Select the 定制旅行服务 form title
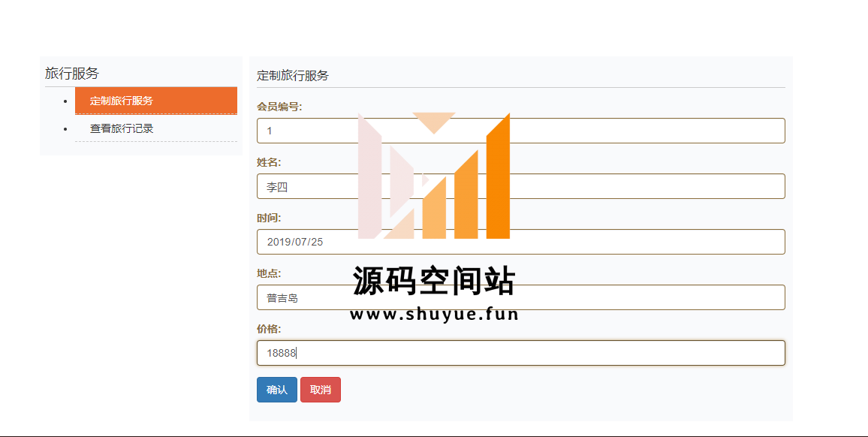This screenshot has height=437, width=868. point(293,76)
